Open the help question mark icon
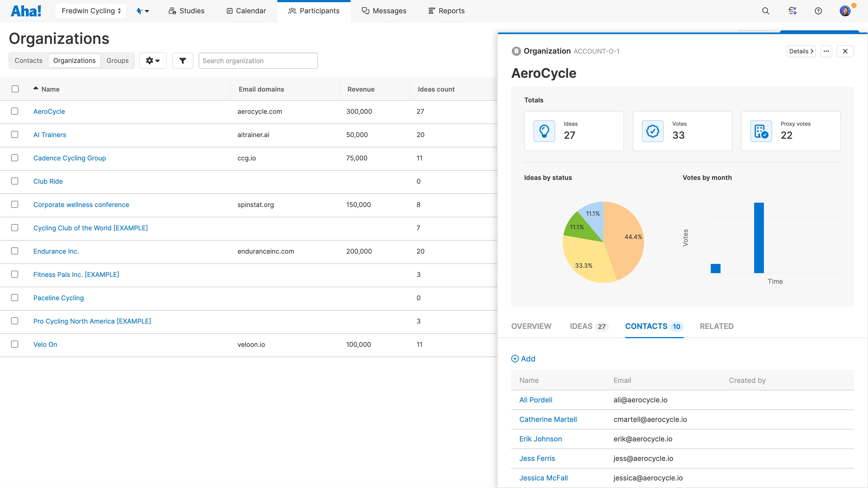868x488 pixels. 818,11
